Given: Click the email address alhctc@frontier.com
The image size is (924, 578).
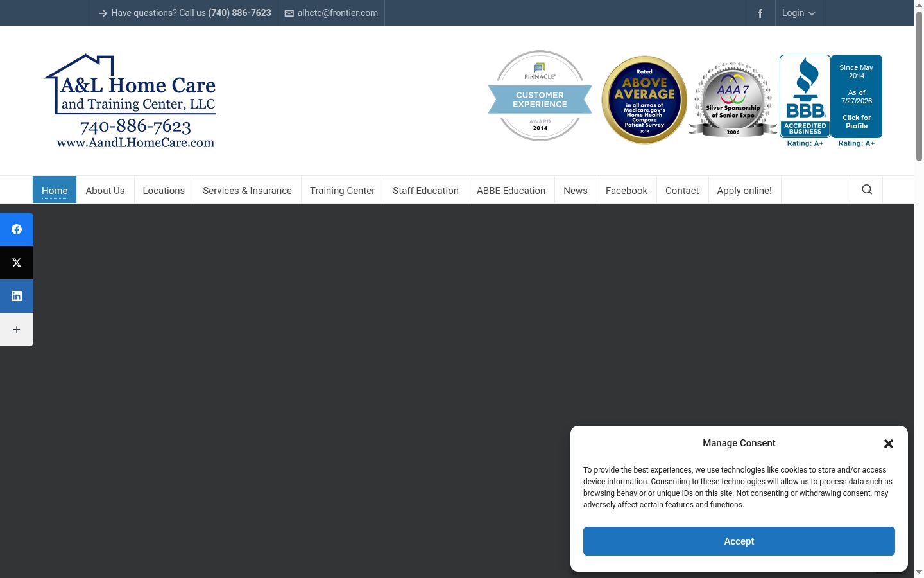Looking at the screenshot, I should pyautogui.click(x=338, y=13).
